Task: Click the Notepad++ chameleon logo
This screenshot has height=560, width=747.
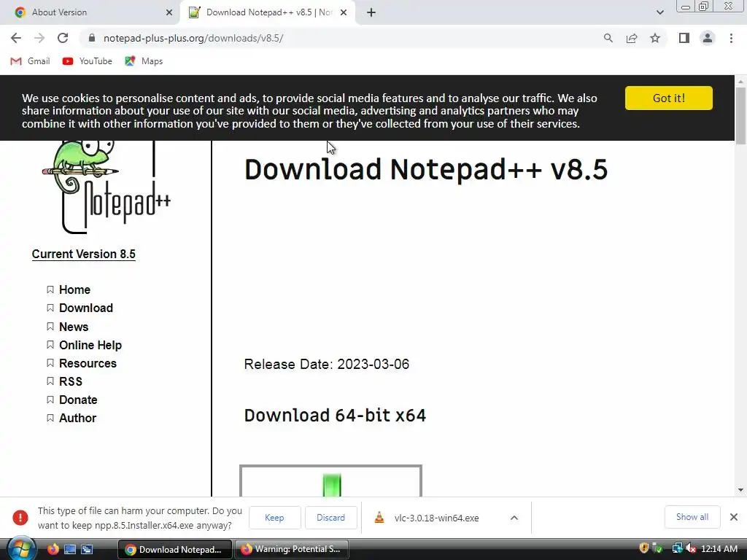Action: coord(107,187)
